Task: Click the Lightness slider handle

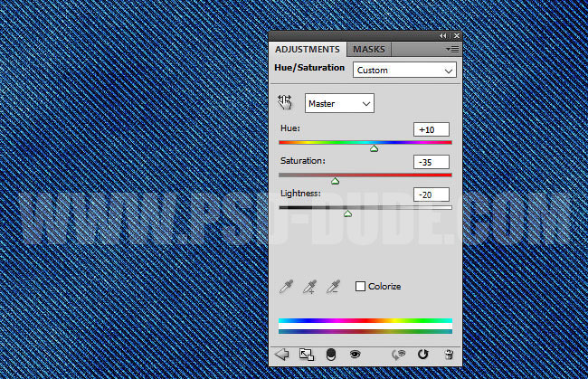Action: (347, 213)
